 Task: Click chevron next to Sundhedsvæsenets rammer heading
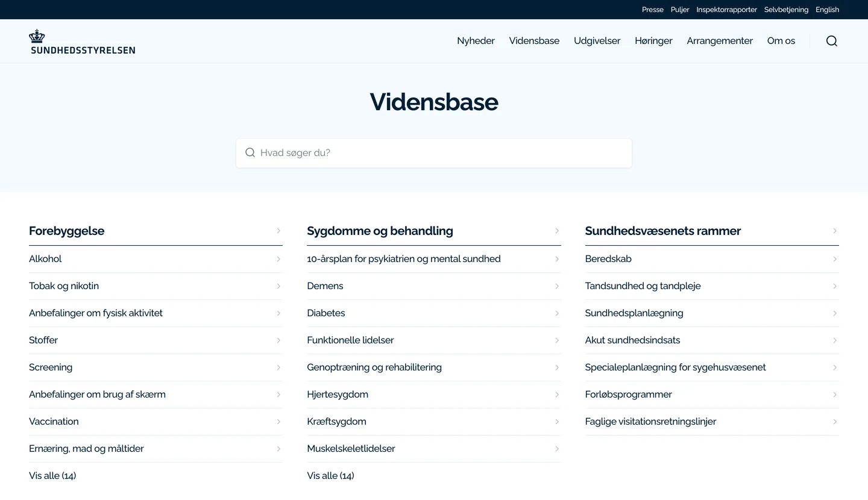(x=835, y=231)
